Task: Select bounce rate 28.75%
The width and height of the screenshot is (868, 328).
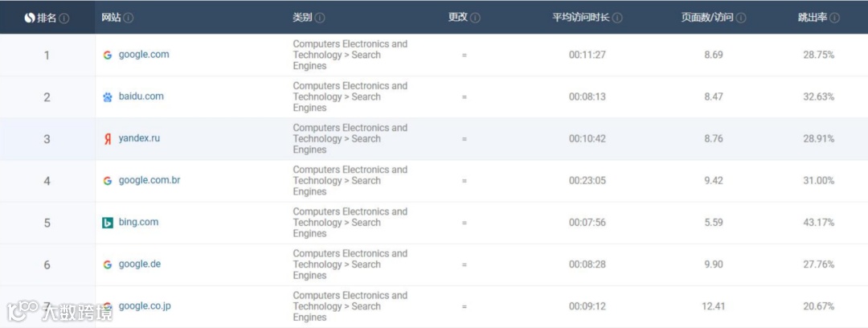Action: (819, 55)
